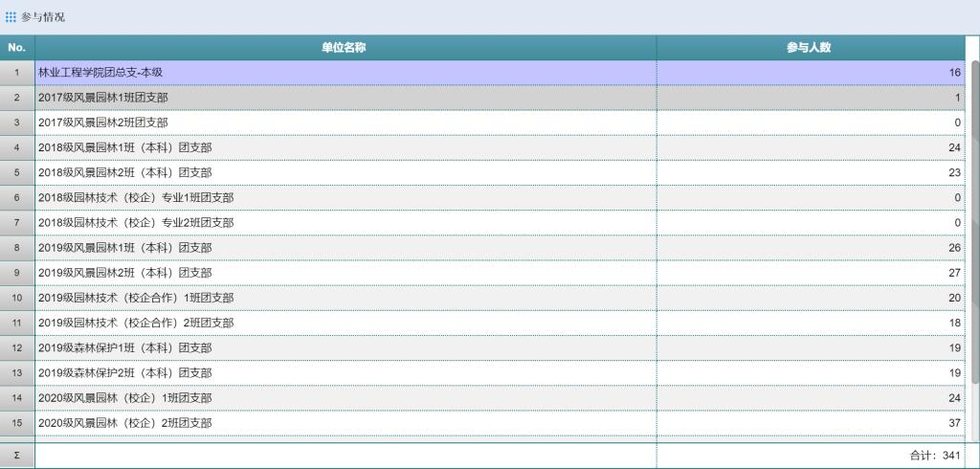Select 2018级园林技术（校企）专业1班团支部 name cell
The width and height of the screenshot is (980, 469).
135,197
